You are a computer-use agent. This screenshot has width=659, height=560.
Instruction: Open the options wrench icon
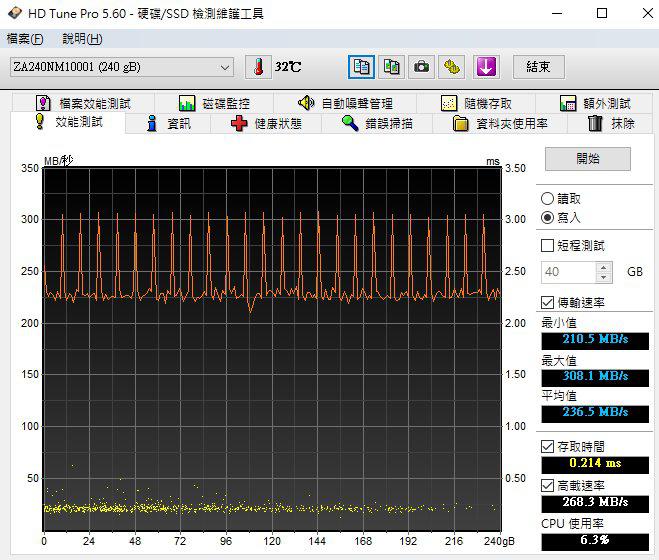point(453,67)
